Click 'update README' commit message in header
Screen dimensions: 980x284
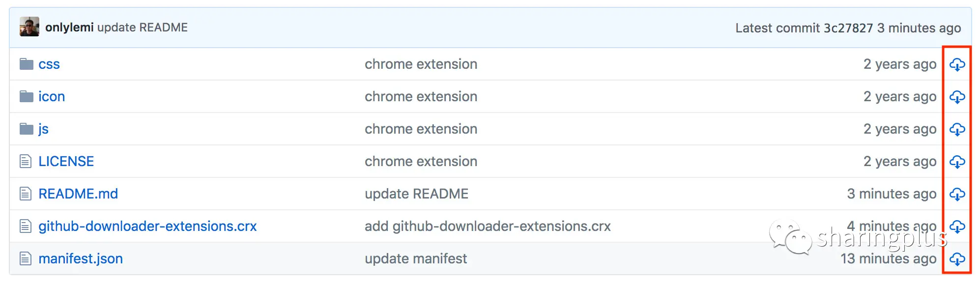click(143, 28)
